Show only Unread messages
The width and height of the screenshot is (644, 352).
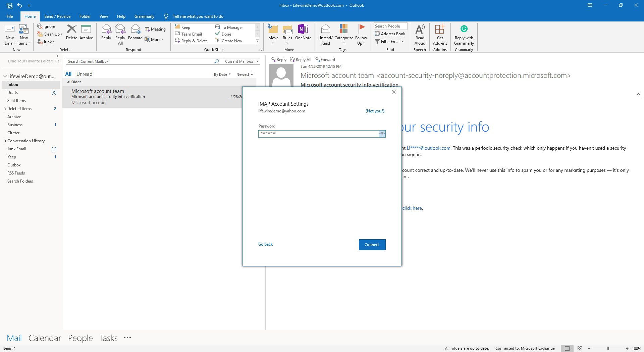click(x=84, y=74)
